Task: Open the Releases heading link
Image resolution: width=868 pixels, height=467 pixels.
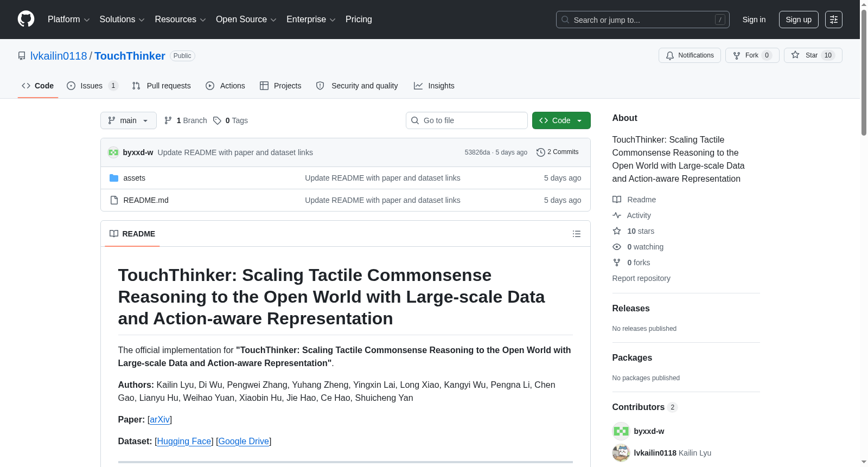Action: [x=631, y=308]
